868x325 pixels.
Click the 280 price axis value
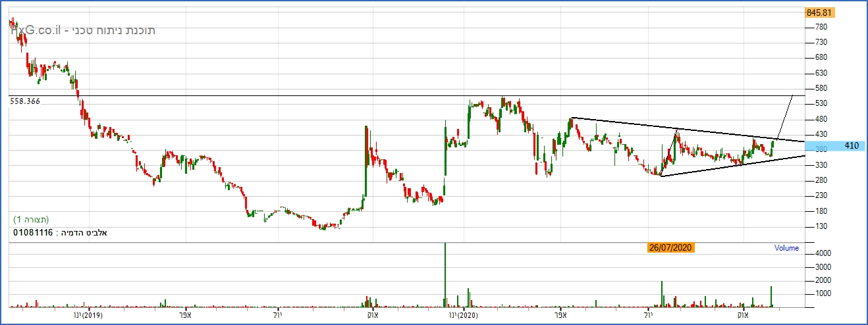click(x=821, y=180)
